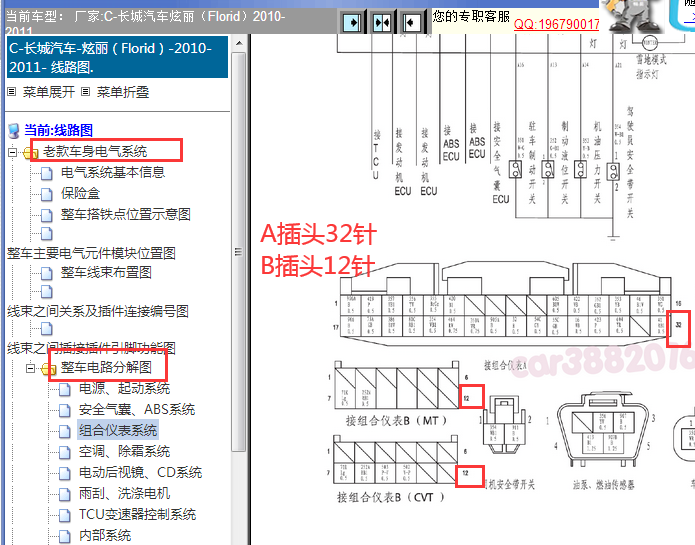The image size is (695, 545).
Task: Open the 保险盒 page
Action: click(80, 193)
